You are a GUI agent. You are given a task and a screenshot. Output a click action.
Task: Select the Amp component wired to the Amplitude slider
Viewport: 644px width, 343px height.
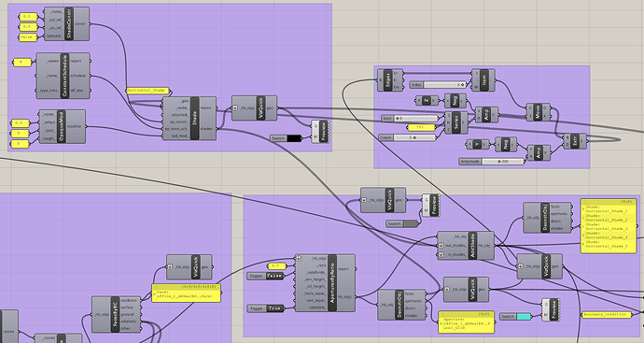pyautogui.click(x=539, y=152)
